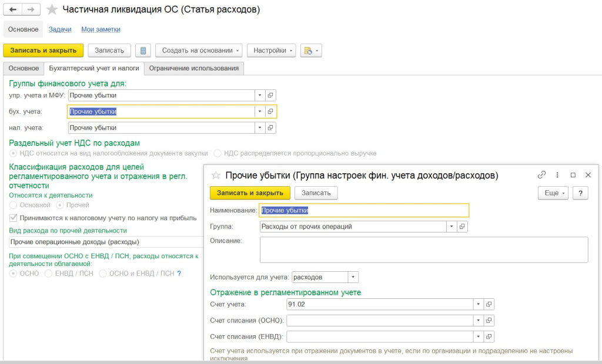Select the Основной activity radio button
Screen dimensions: 602x364
[x=14, y=205]
